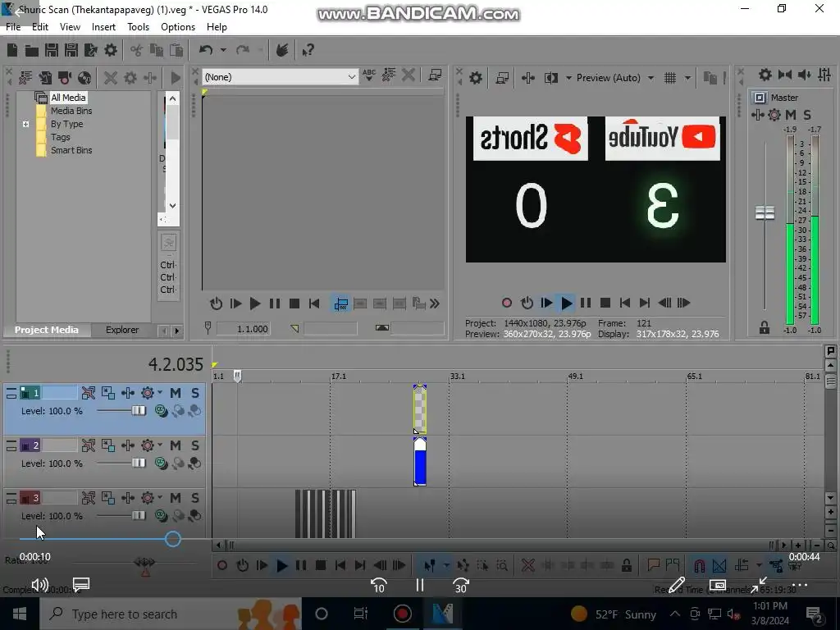Viewport: 840px width, 630px height.
Task: Solo track 2
Action: (195, 445)
